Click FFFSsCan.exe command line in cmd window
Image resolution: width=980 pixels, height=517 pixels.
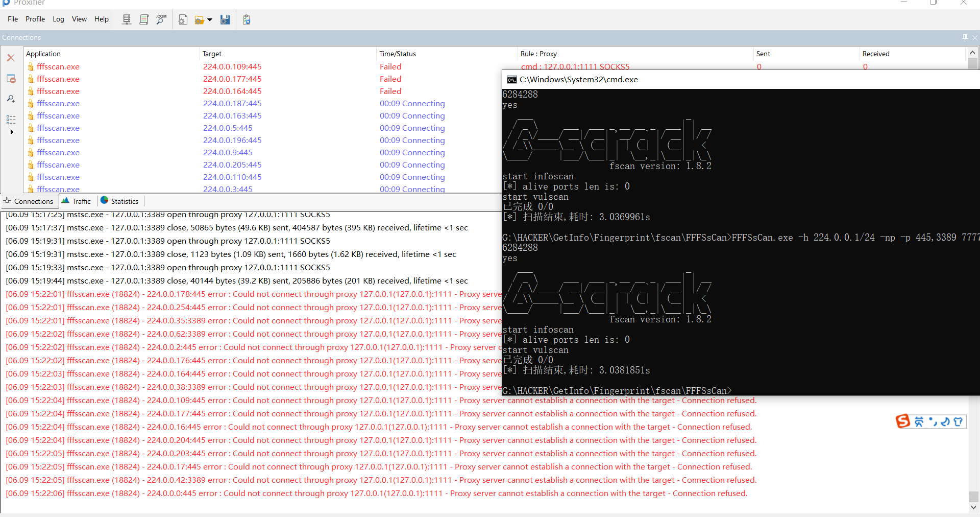tap(741, 238)
